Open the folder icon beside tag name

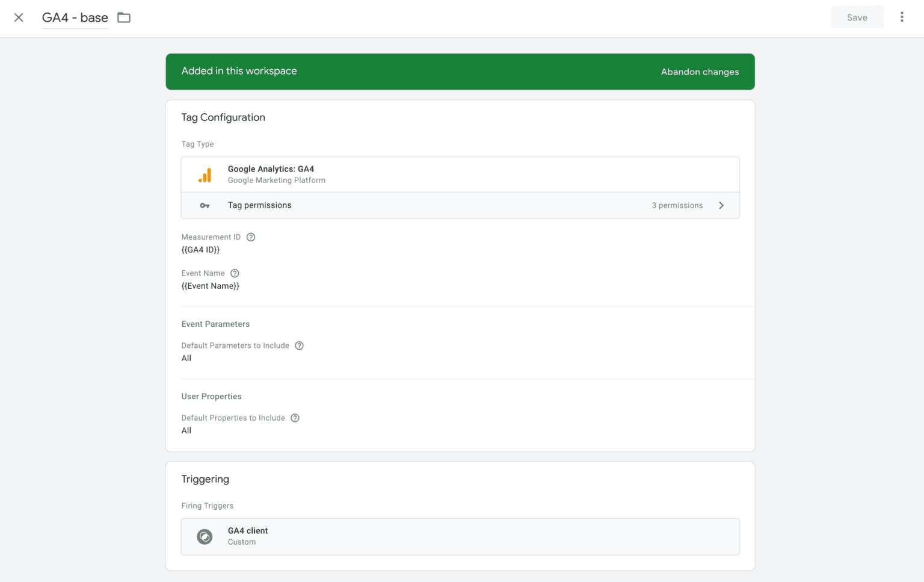coord(124,17)
